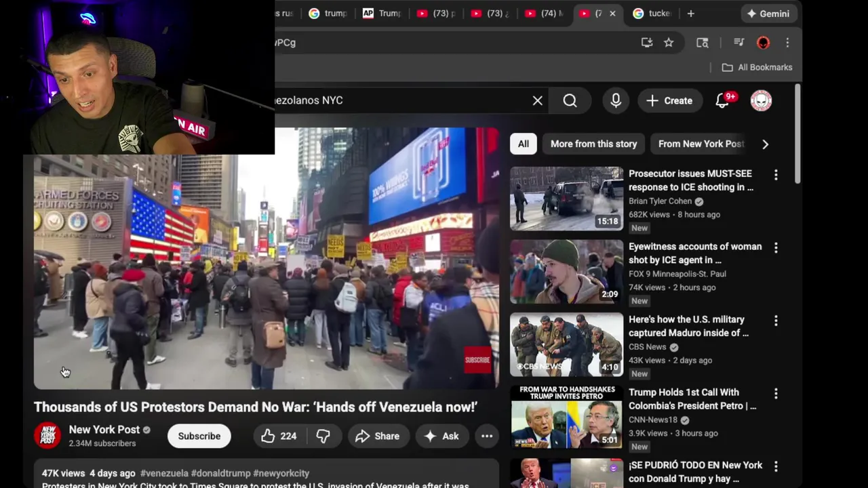The image size is (868, 488).
Task: Open the media controls icon
Action: (x=739, y=43)
